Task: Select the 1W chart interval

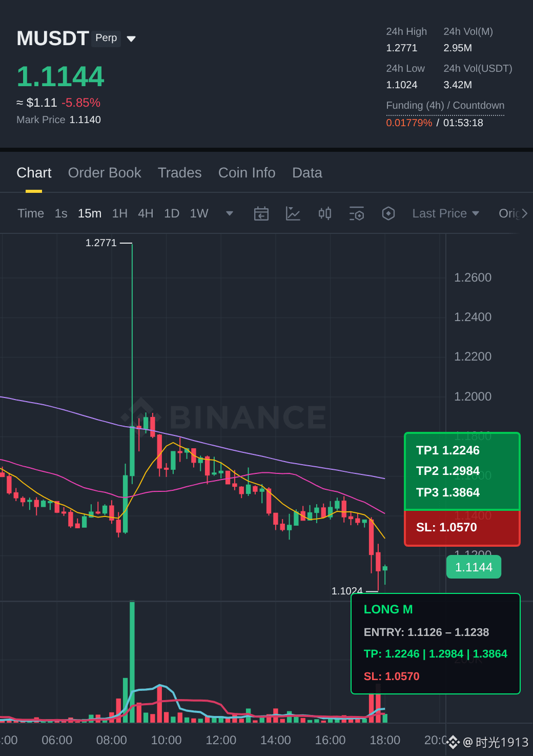Action: 199,213
